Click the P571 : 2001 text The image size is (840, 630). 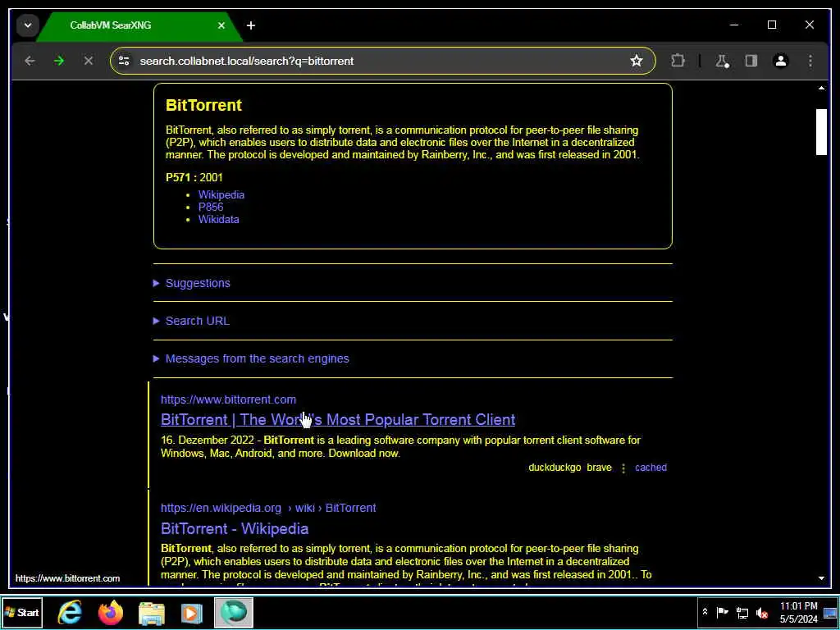194,178
